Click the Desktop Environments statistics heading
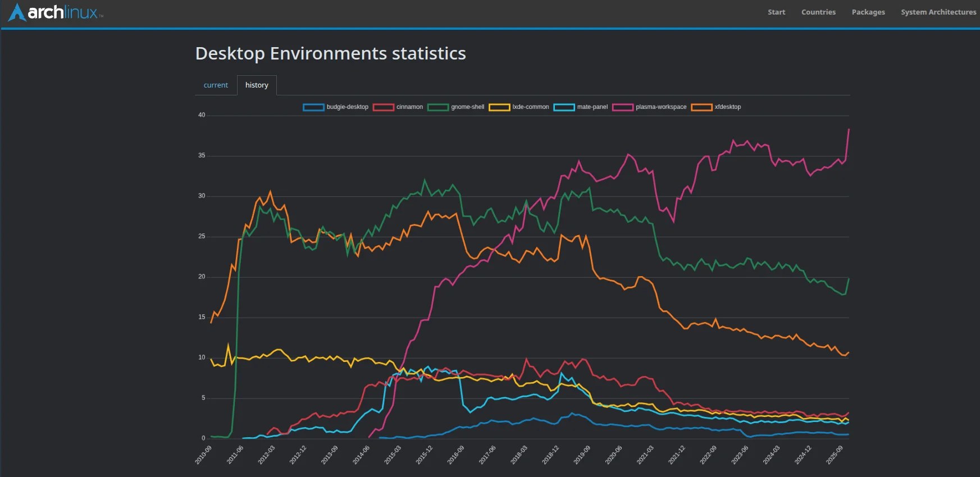The width and height of the screenshot is (980, 477). tap(330, 53)
